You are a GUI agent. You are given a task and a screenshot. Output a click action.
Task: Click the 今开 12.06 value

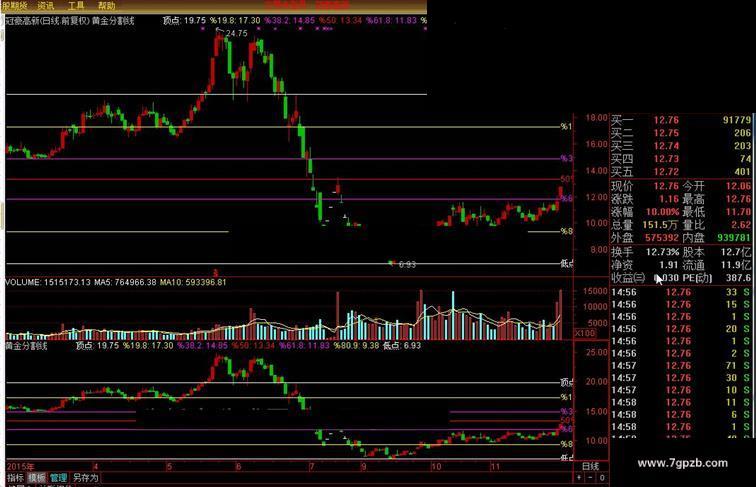738,186
